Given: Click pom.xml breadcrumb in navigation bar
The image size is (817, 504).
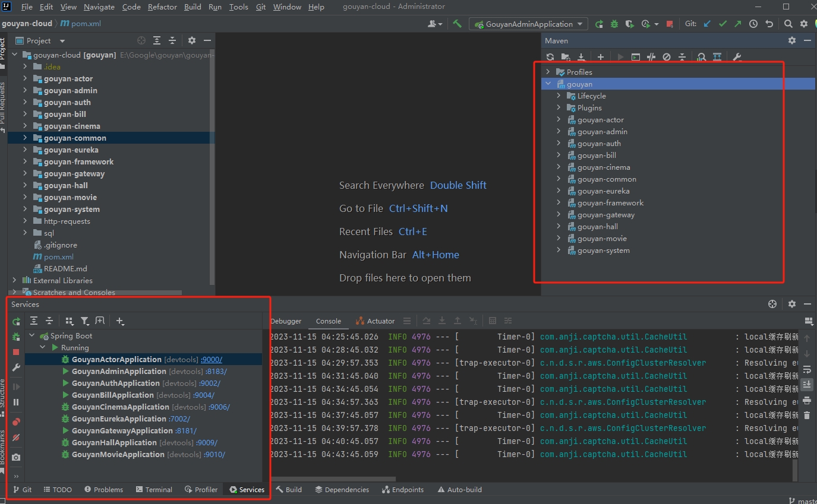Looking at the screenshot, I should coord(81,24).
